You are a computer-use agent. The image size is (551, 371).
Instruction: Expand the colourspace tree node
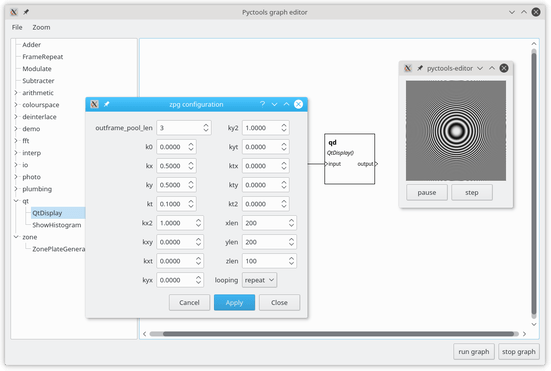point(16,105)
